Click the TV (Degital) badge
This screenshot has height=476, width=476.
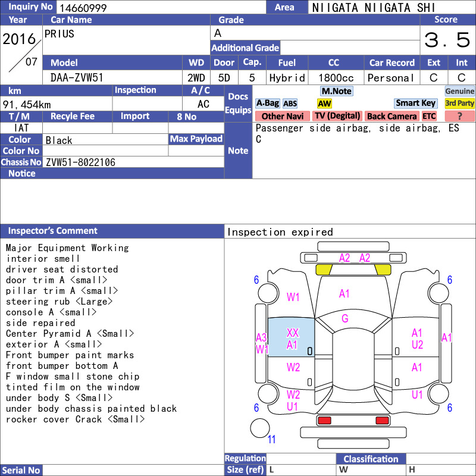(x=337, y=116)
